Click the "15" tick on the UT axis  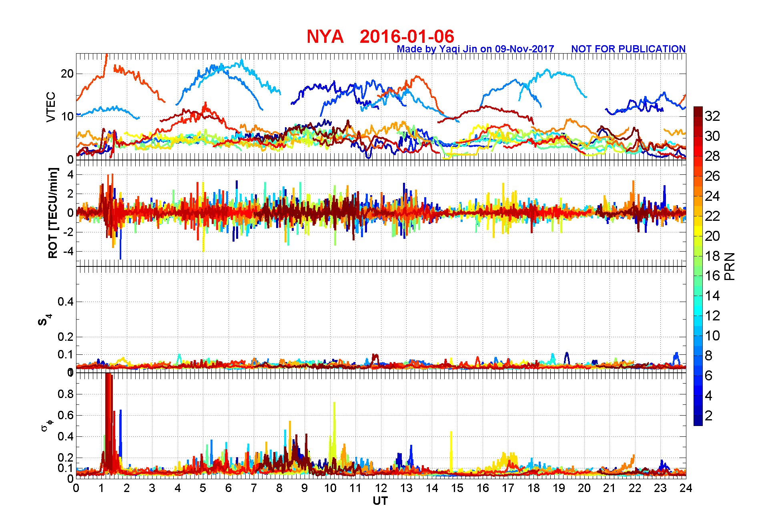457,488
